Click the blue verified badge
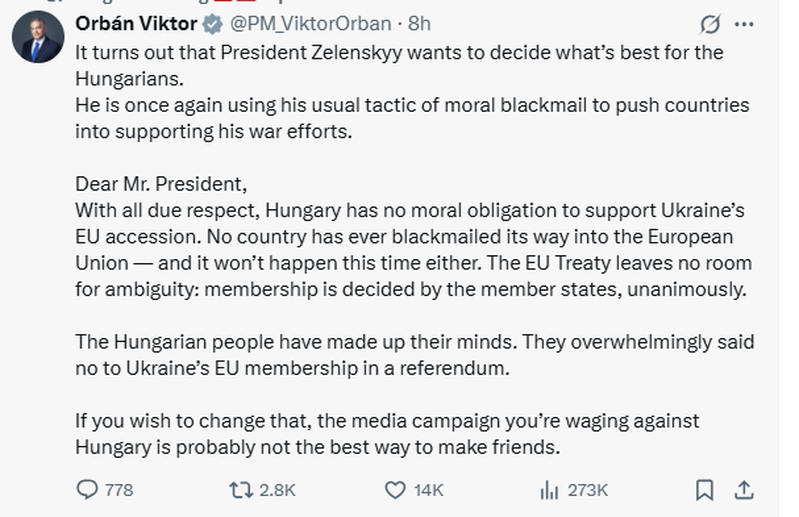 point(212,24)
